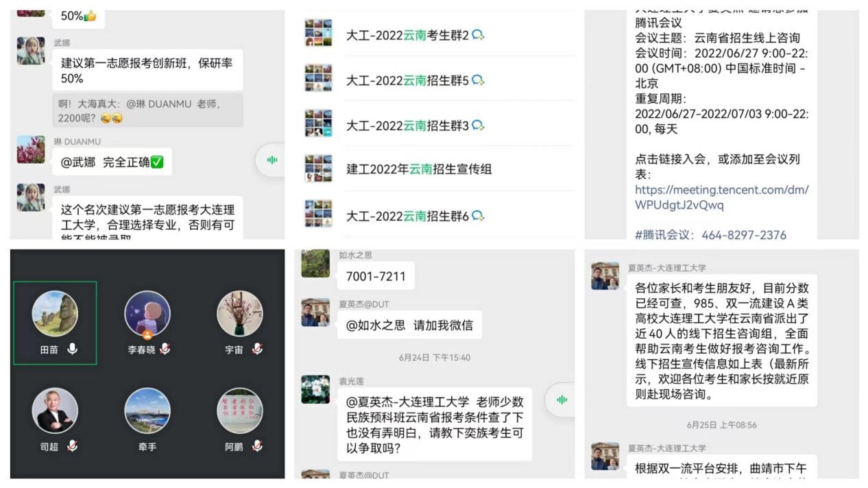This screenshot has width=868, height=488.
Task: Click the quoted 啊!大海真大 reply block
Action: (x=147, y=110)
